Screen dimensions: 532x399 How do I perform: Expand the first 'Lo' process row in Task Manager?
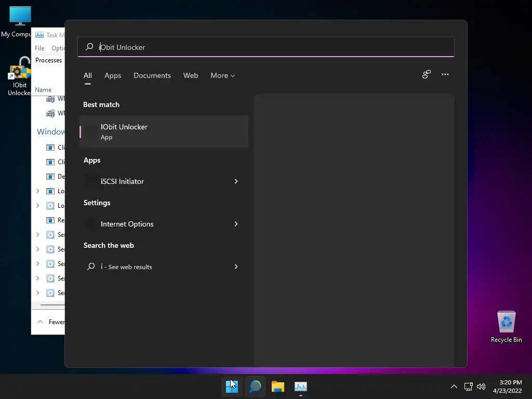37,191
